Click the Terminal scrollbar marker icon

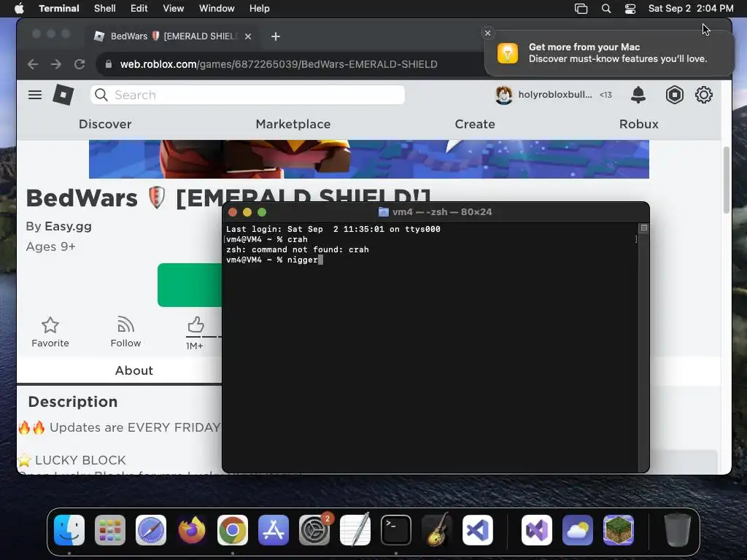click(x=643, y=227)
